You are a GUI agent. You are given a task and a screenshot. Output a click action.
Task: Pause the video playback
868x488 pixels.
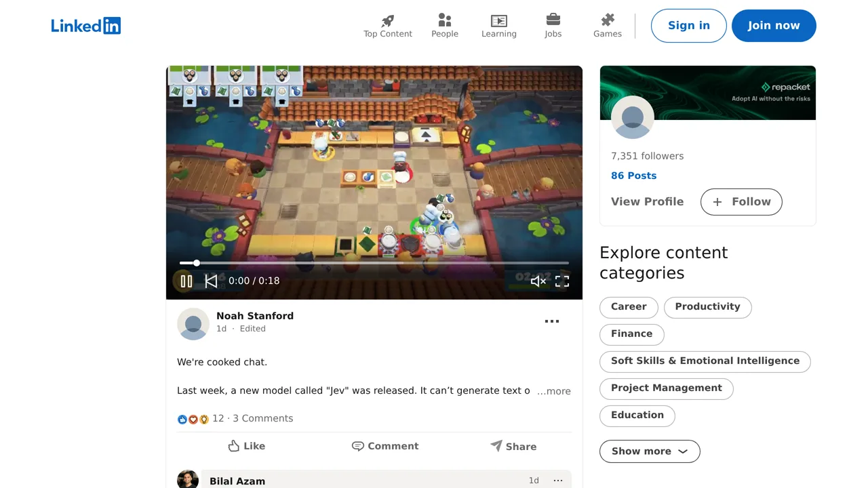coord(186,281)
